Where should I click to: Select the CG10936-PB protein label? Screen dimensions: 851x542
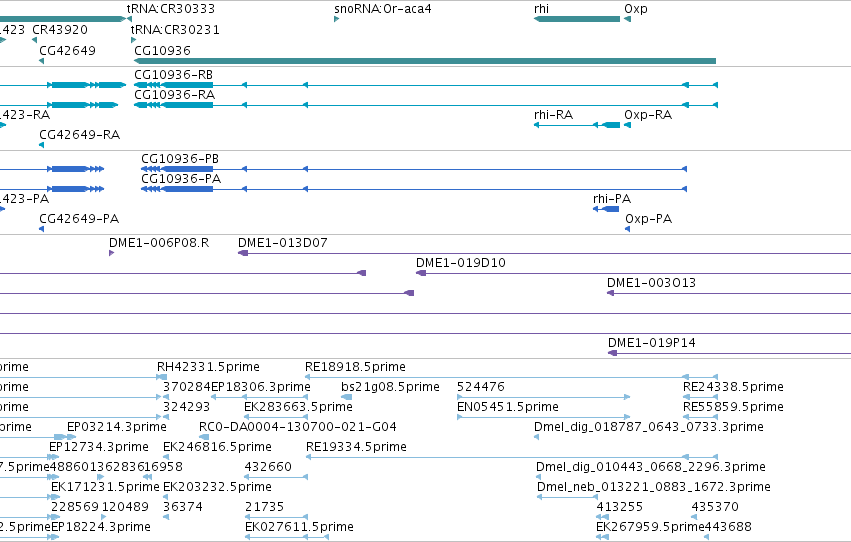pyautogui.click(x=180, y=158)
